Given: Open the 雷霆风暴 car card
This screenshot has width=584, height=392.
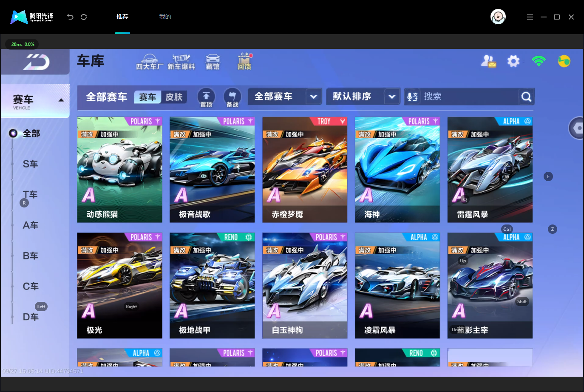Looking at the screenshot, I should [490, 170].
